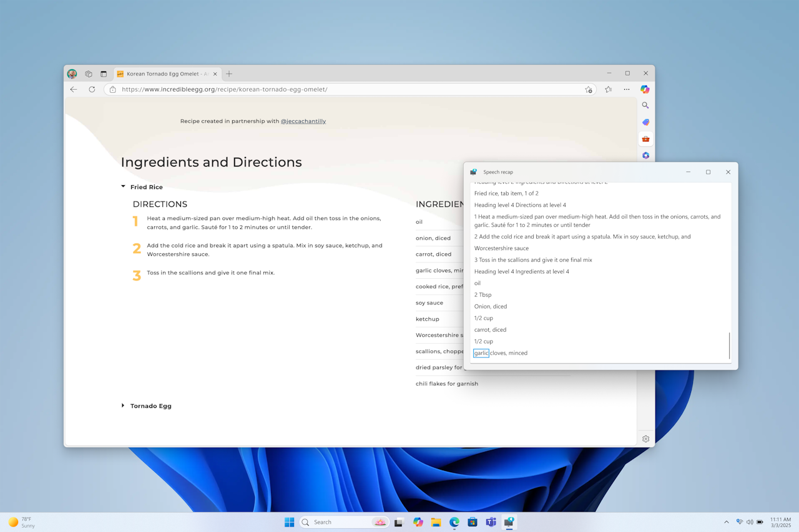The height and width of the screenshot is (532, 799).
Task: Open the Edge sidebar search
Action: tap(645, 105)
